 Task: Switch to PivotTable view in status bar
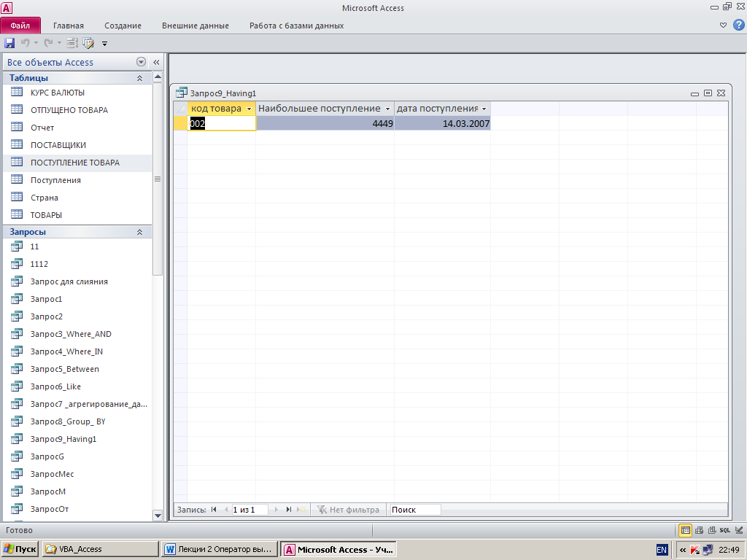pos(699,530)
